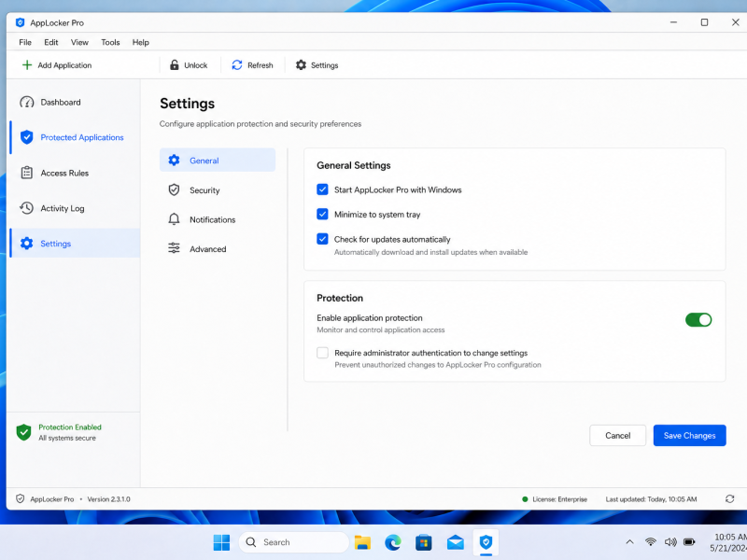The image size is (747, 560).
Task: Turn off Enable application protection toggle
Action: [698, 319]
